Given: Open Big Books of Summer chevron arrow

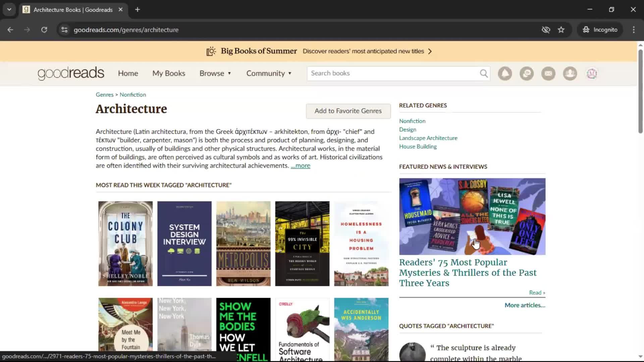Looking at the screenshot, I should click(430, 51).
